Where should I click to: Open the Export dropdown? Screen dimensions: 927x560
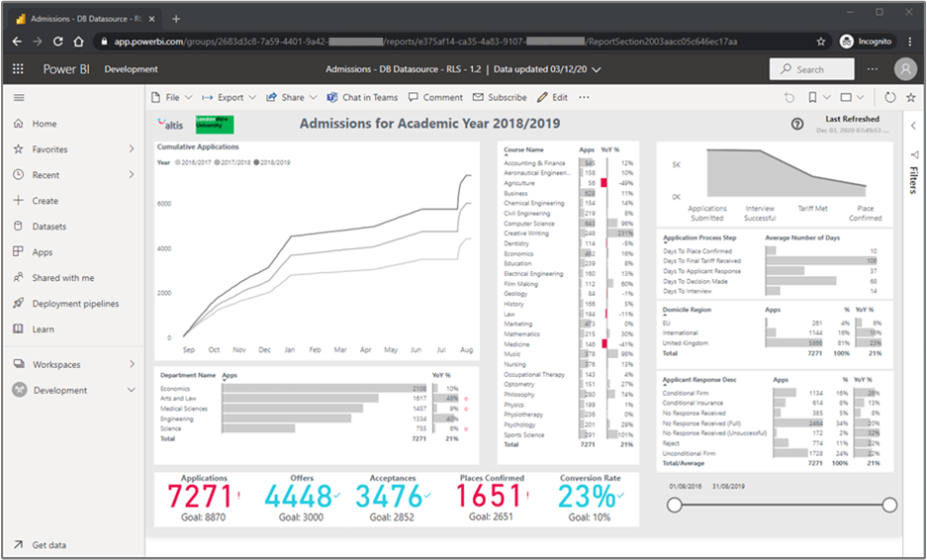(x=229, y=98)
